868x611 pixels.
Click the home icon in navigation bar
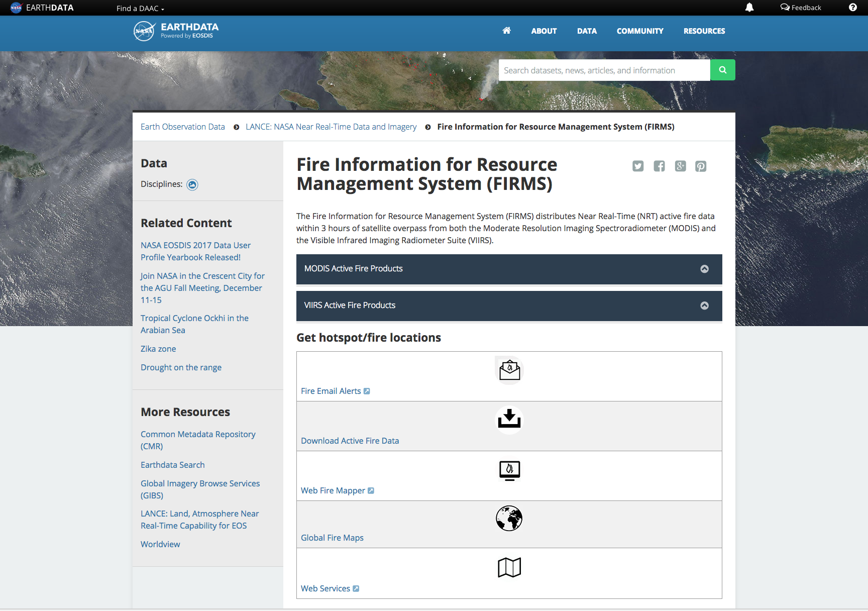click(506, 31)
